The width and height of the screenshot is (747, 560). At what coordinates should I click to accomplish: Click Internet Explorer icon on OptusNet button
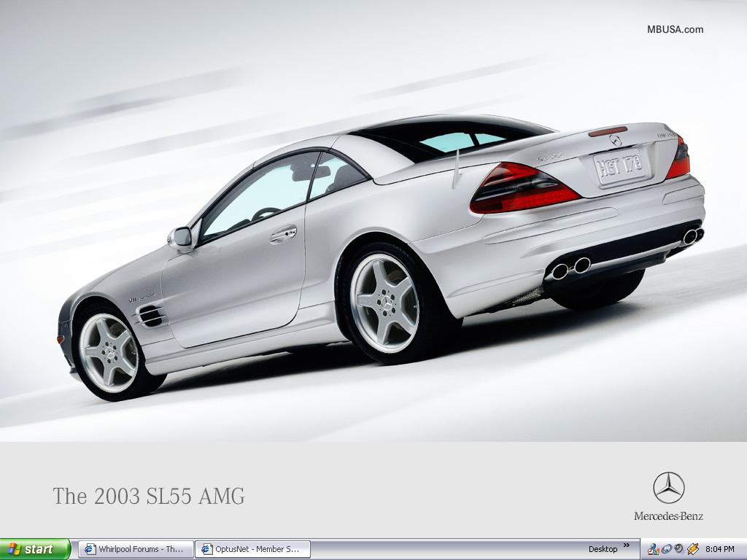tap(206, 549)
